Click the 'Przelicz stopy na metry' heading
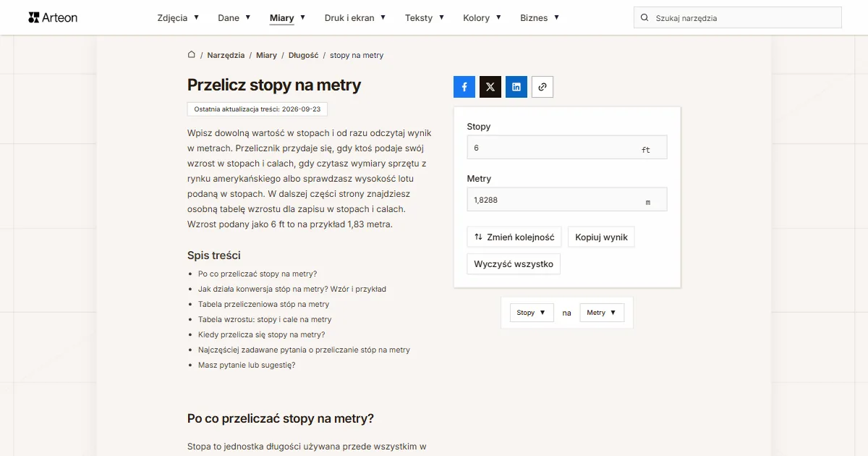The height and width of the screenshot is (456, 868). coord(274,85)
